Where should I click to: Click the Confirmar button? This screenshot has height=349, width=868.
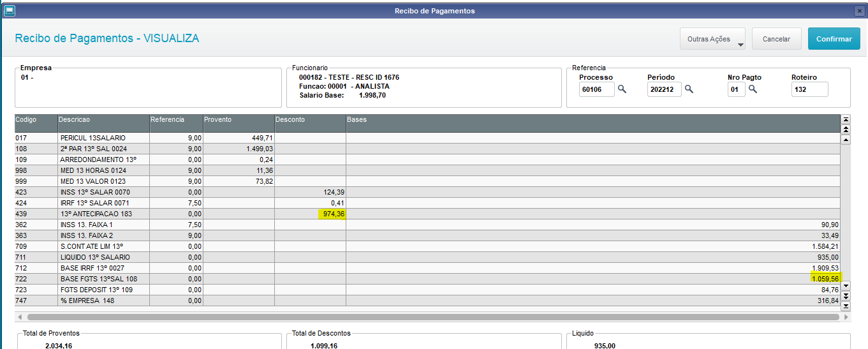834,39
